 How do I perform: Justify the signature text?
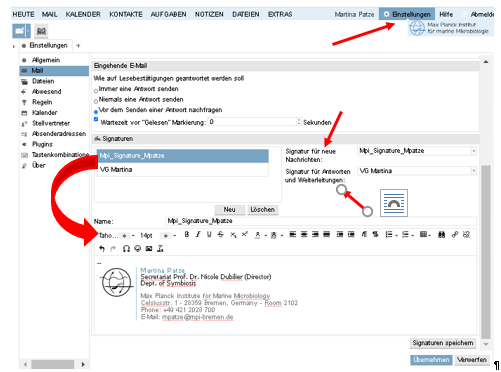[x=327, y=235]
